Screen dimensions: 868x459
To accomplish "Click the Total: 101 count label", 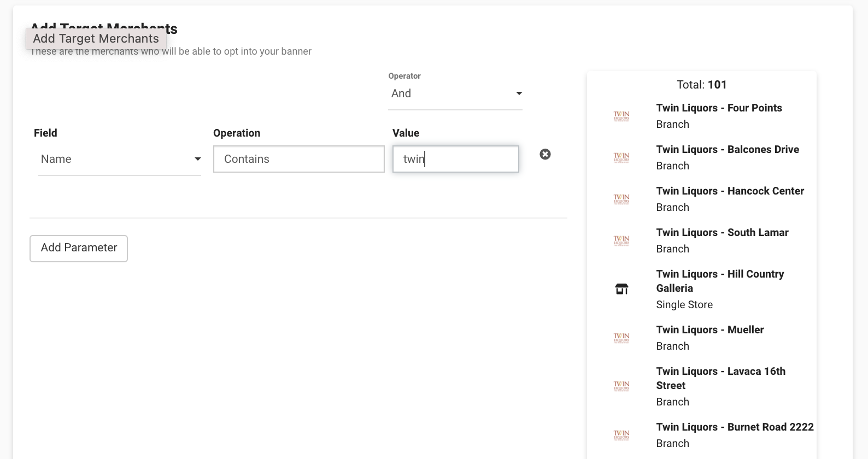I will click(x=702, y=85).
